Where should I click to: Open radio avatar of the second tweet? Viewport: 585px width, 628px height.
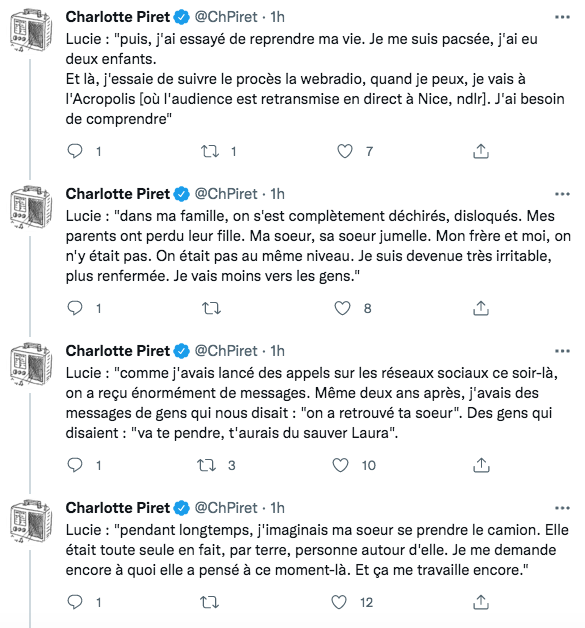coord(31,207)
